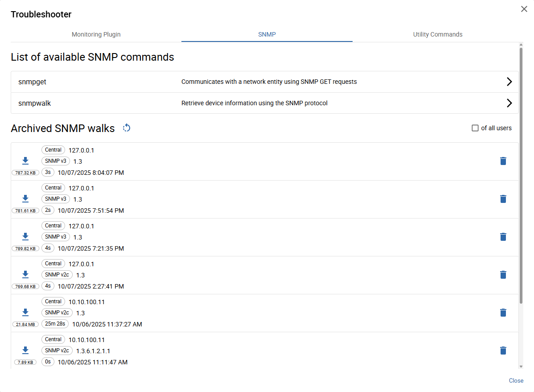The width and height of the screenshot is (534, 392).
Task: Download the 781.61 KB walk file
Action: 25,199
